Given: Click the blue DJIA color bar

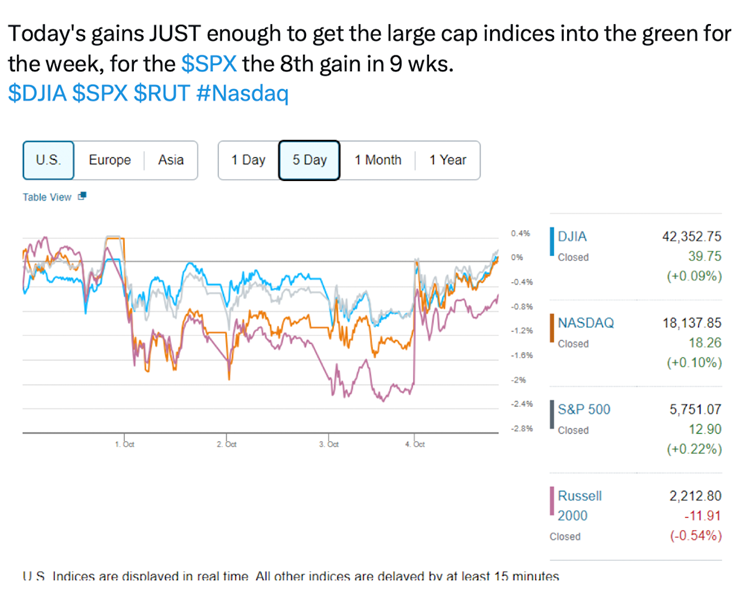Looking at the screenshot, I should pos(552,246).
